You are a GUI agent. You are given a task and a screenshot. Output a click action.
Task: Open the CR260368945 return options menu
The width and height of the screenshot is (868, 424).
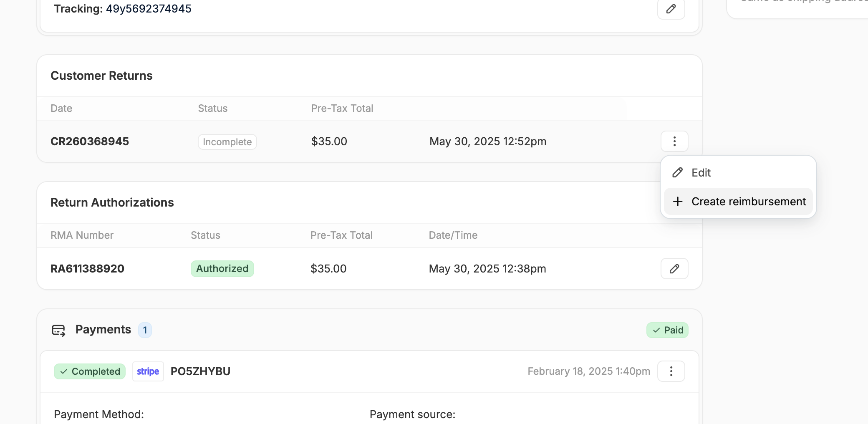(674, 141)
